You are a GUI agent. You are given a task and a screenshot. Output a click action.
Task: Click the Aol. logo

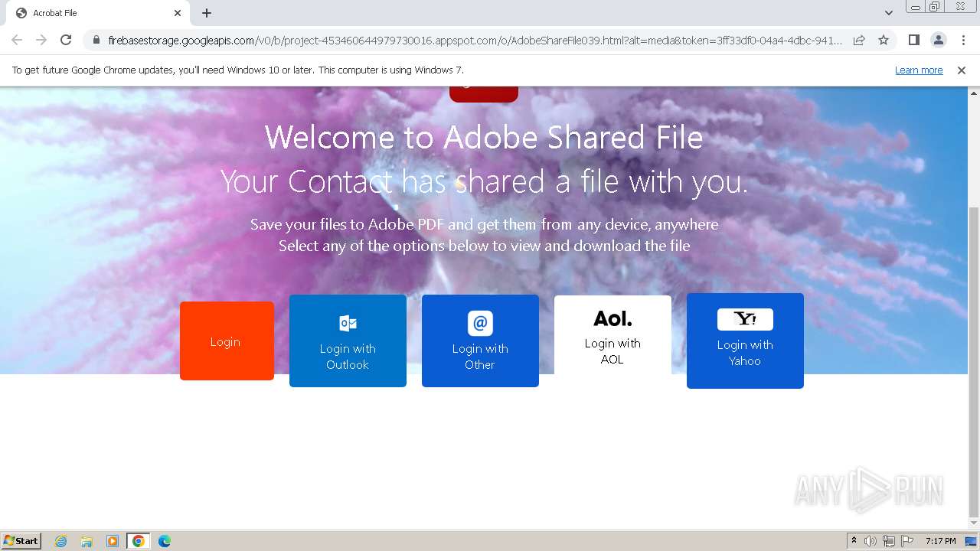pyautogui.click(x=612, y=318)
